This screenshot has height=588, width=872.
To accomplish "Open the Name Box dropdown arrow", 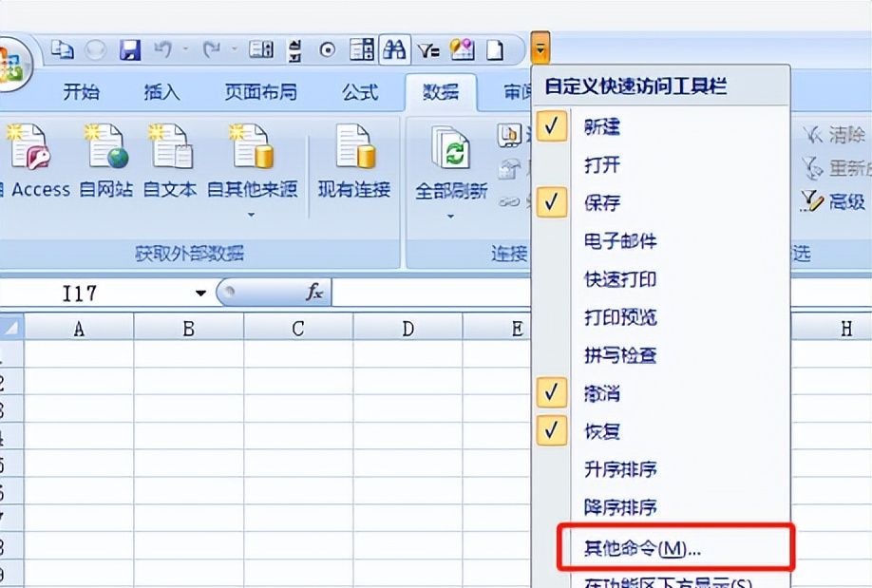I will [199, 294].
